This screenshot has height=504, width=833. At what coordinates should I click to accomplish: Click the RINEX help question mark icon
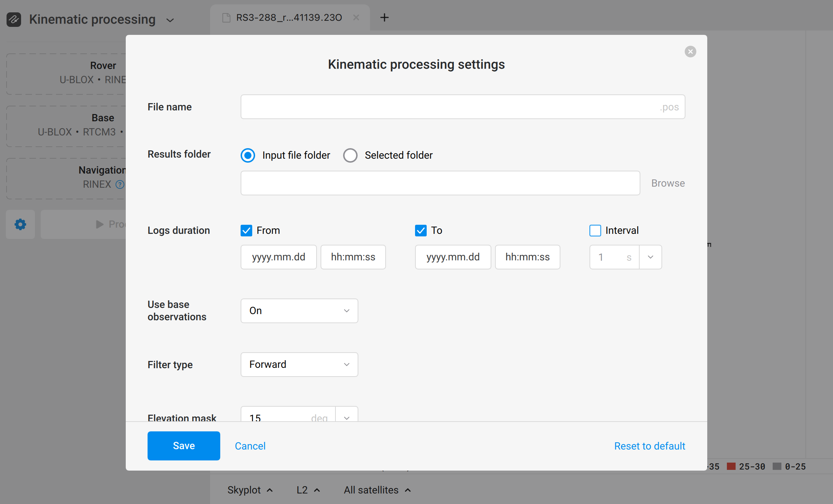120,184
